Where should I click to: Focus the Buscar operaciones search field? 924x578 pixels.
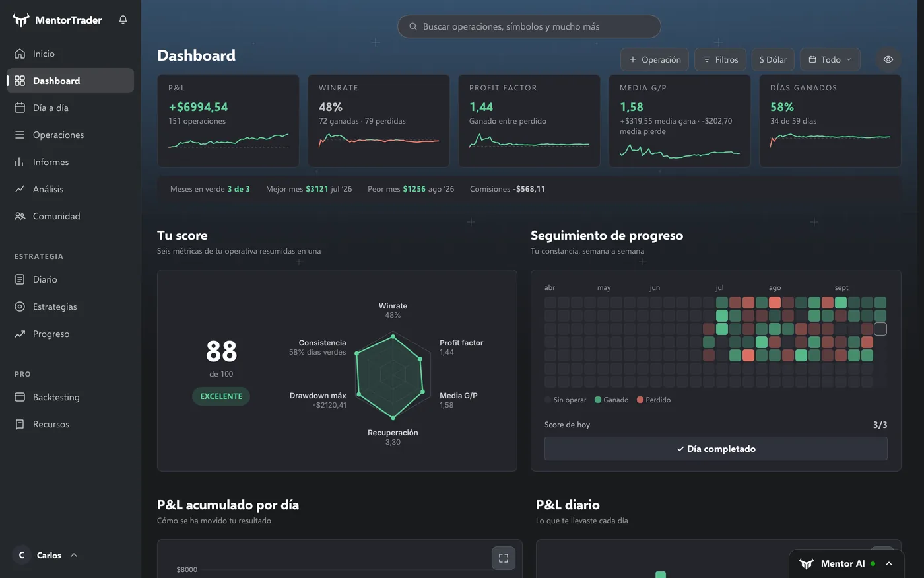pyautogui.click(x=529, y=26)
